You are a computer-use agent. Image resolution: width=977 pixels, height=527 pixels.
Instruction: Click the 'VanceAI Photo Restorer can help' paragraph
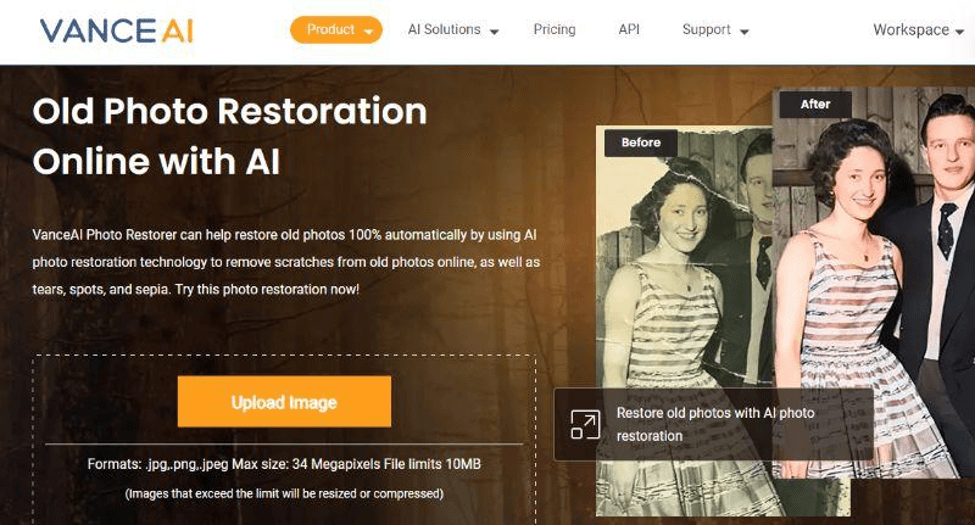coord(286,262)
